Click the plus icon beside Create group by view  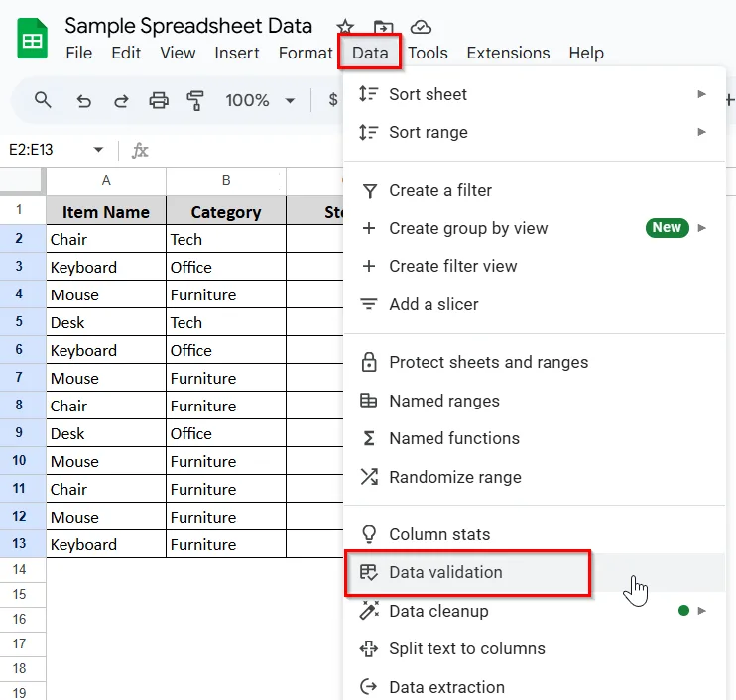coord(369,228)
